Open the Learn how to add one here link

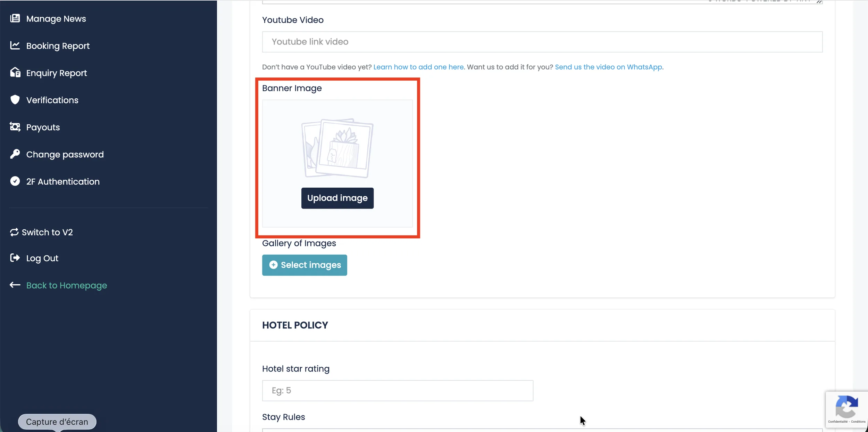click(418, 67)
